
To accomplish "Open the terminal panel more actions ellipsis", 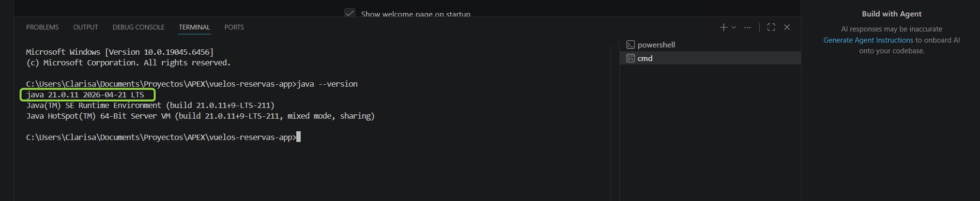I will point(748,27).
